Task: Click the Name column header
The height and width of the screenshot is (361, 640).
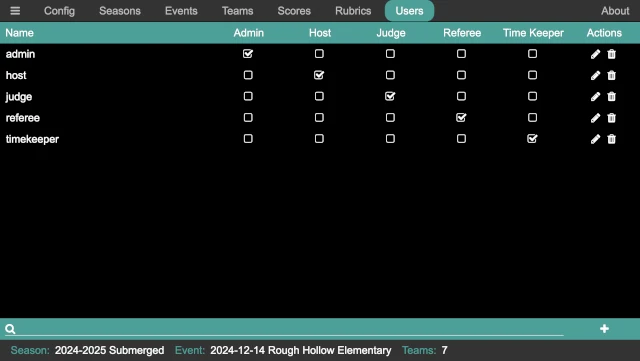Action: pos(20,33)
